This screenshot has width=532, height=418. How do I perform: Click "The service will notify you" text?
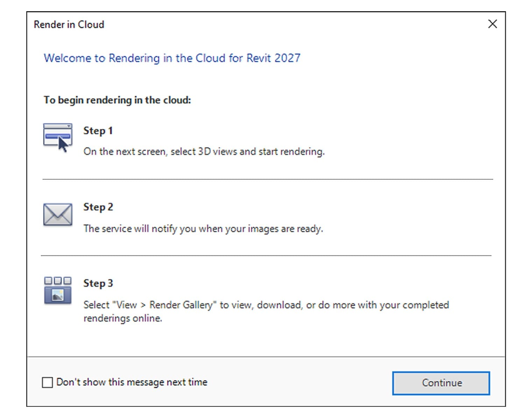tap(140, 228)
